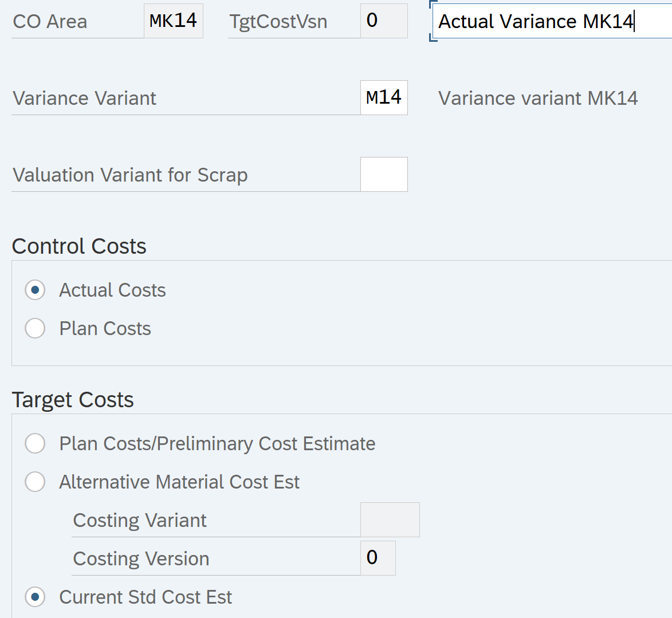Click the Costing Version field containing 0
The image size is (672, 618).
click(378, 558)
